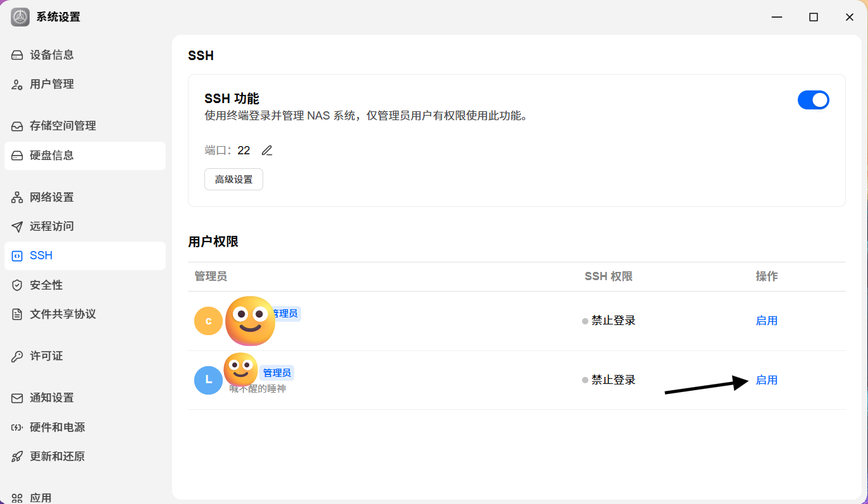Open 高级设置 for SSH
The image size is (868, 504).
[233, 179]
